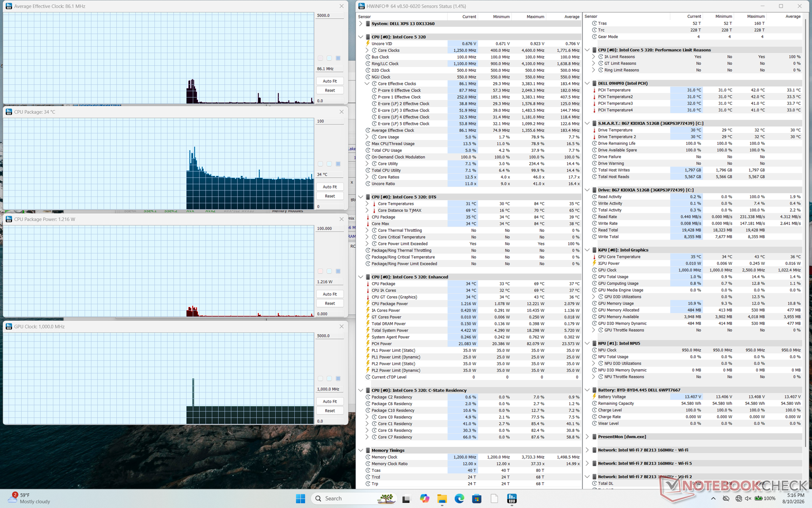Expand the Core Usage row
812x508 pixels.
[367, 137]
